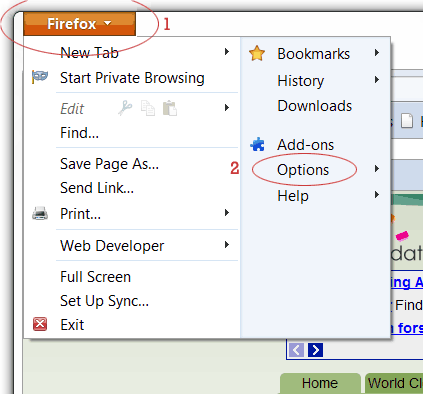Screen dimensions: 423x394
Task: Open the Edit menu entry
Action: click(x=72, y=109)
